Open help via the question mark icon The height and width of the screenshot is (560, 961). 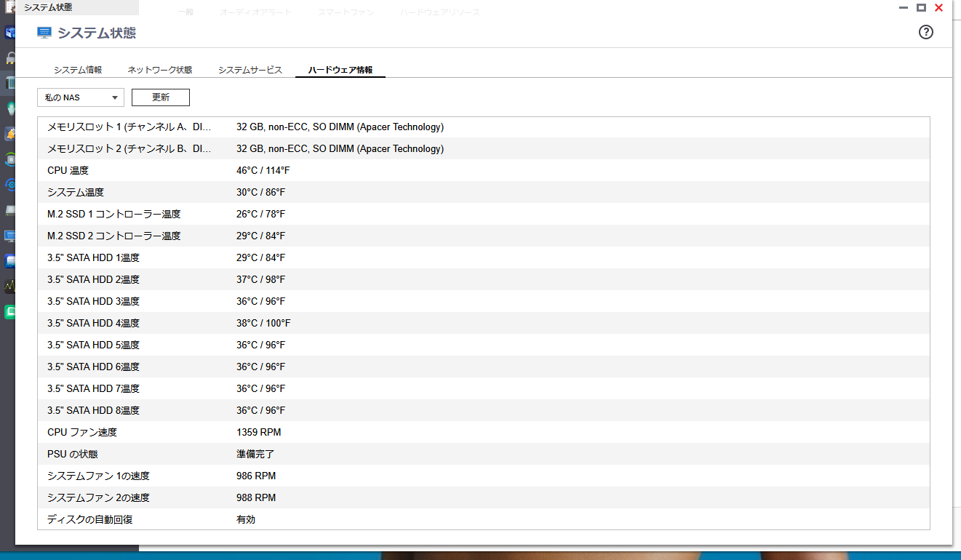click(x=925, y=32)
